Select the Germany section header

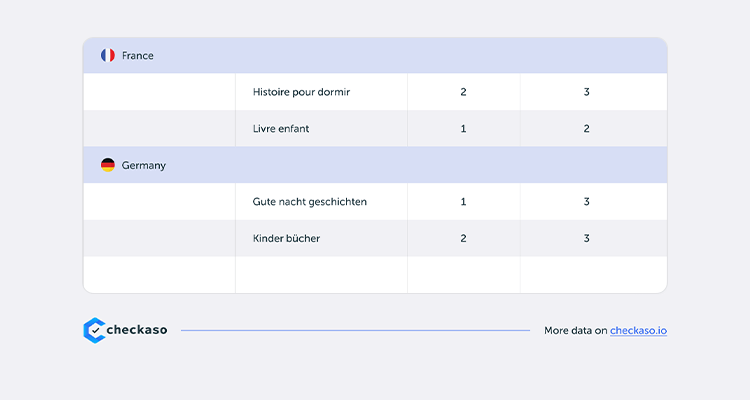click(375, 165)
